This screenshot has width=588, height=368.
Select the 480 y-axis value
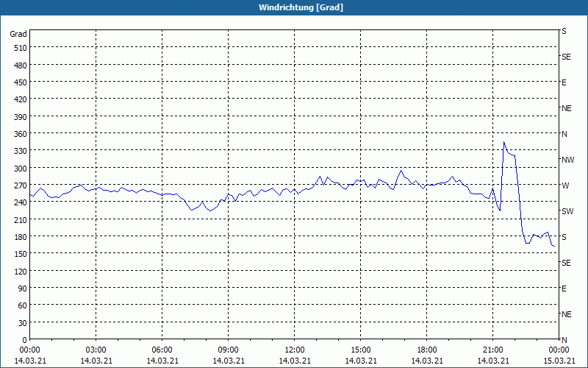click(21, 66)
